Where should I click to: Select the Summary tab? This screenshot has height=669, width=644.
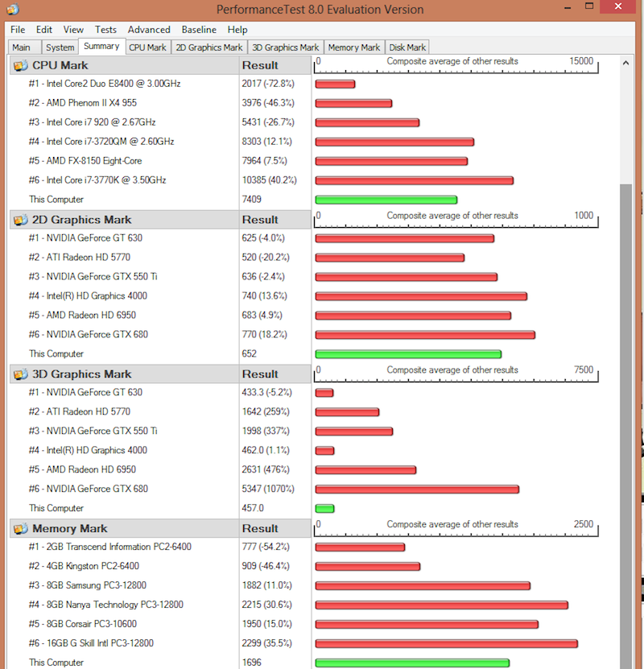pyautogui.click(x=101, y=46)
